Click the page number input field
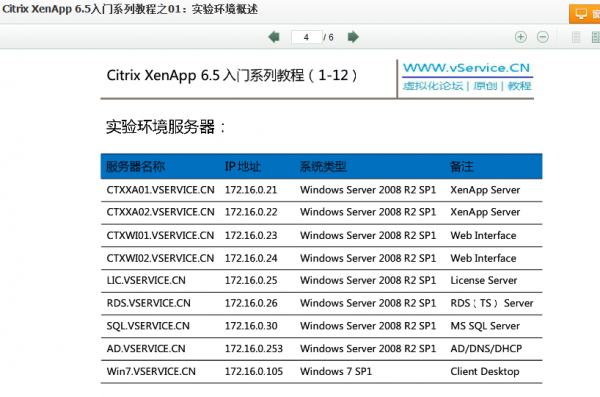 click(307, 37)
